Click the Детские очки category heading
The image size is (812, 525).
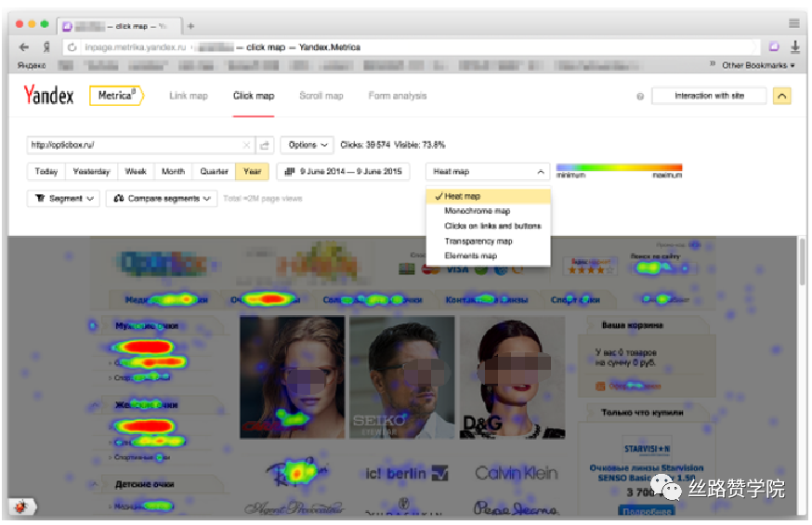click(145, 485)
